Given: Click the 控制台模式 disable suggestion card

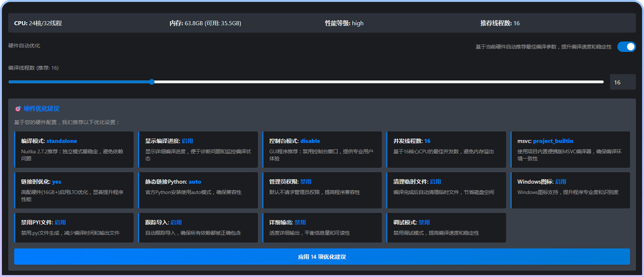Looking at the screenshot, I should (x=322, y=150).
